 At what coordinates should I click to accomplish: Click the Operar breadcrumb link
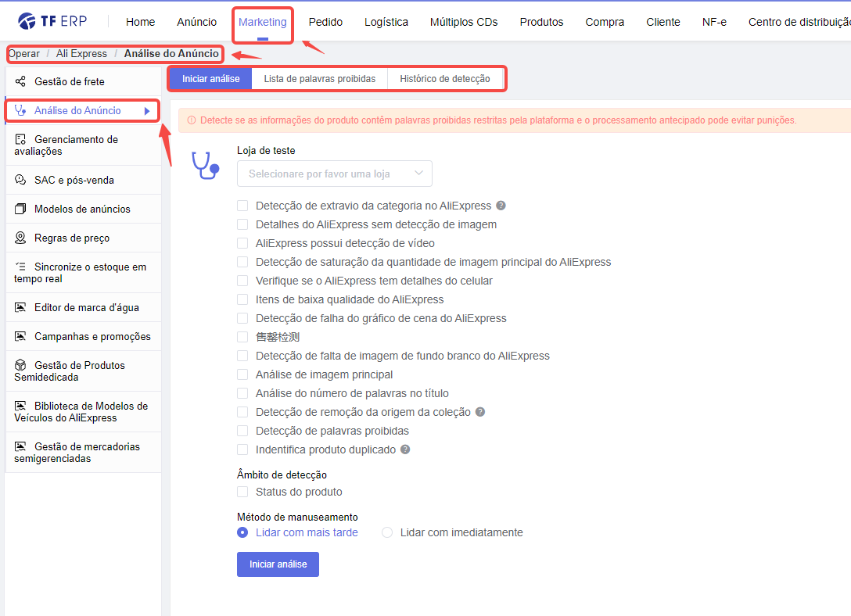tap(24, 54)
